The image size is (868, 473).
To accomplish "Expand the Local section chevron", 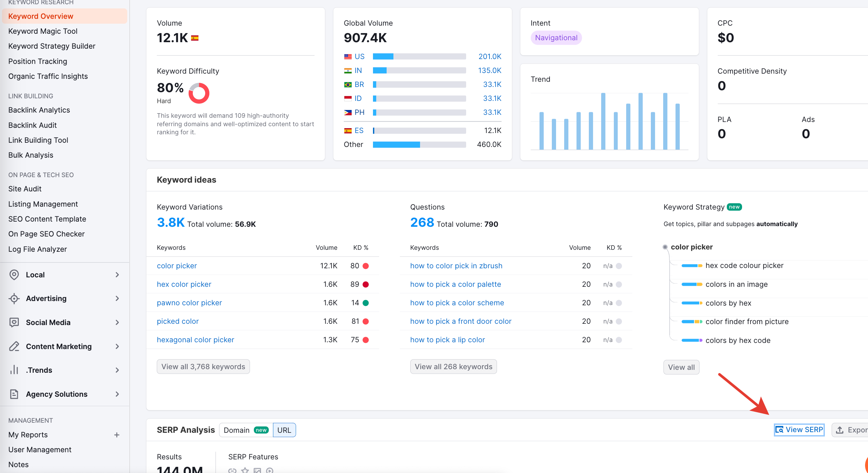I will point(117,275).
